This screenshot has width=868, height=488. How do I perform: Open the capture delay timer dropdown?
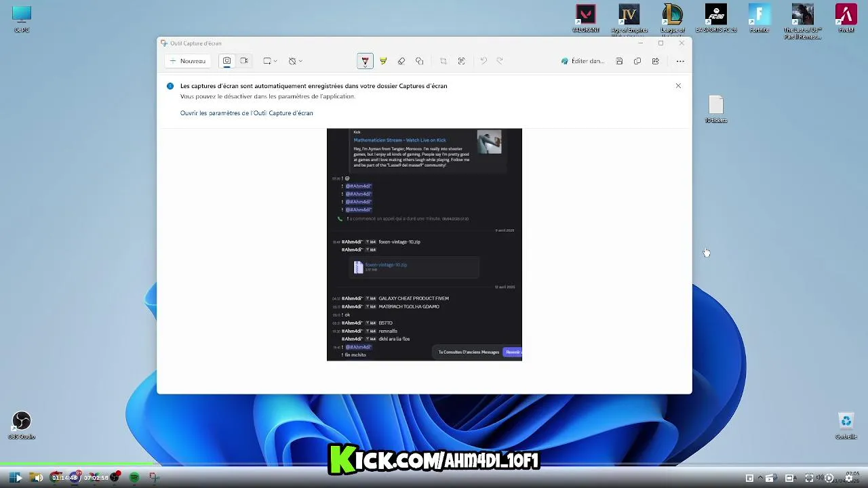coord(295,61)
